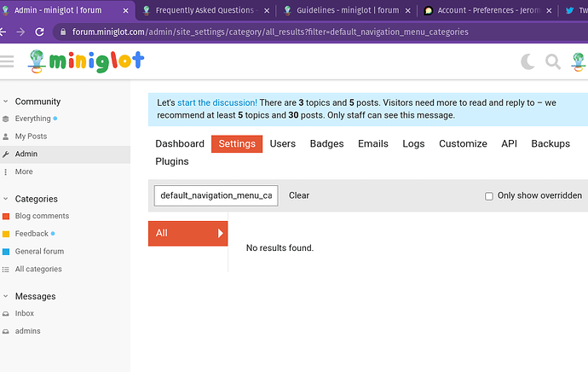
Task: Open the Inbox messages
Action: click(x=25, y=313)
